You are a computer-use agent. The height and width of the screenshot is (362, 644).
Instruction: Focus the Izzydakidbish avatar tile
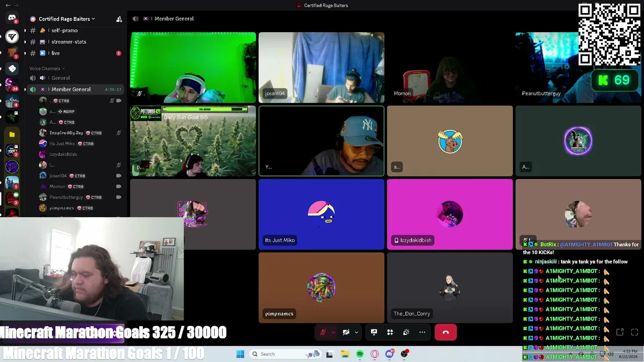click(450, 215)
